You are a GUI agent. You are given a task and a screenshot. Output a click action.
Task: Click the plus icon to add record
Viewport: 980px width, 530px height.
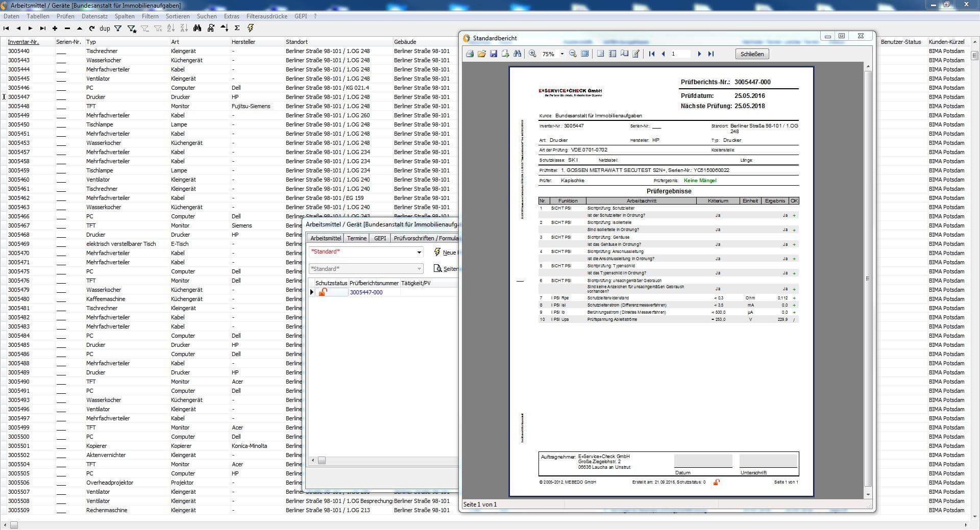pyautogui.click(x=55, y=29)
